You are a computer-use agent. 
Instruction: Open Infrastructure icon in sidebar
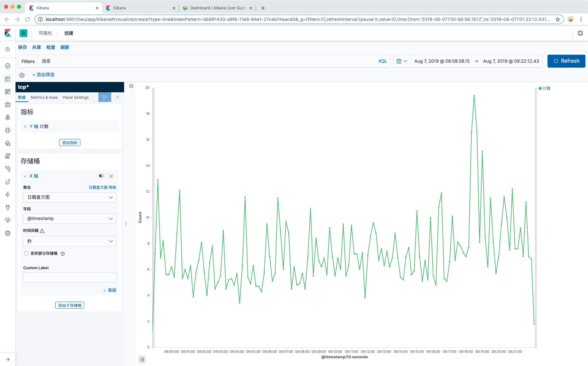pos(8,143)
